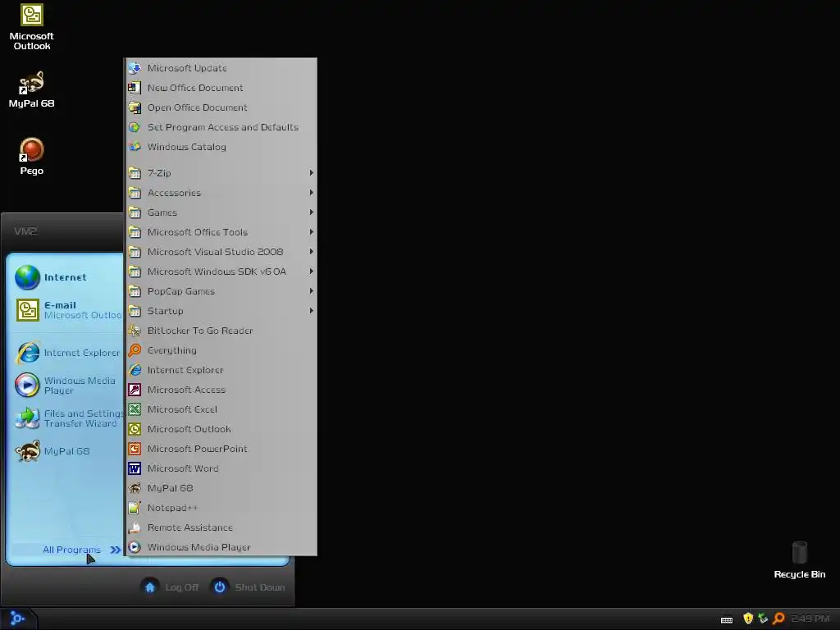Click the All Programs label
Screen dimensions: 840x630
[72, 550]
